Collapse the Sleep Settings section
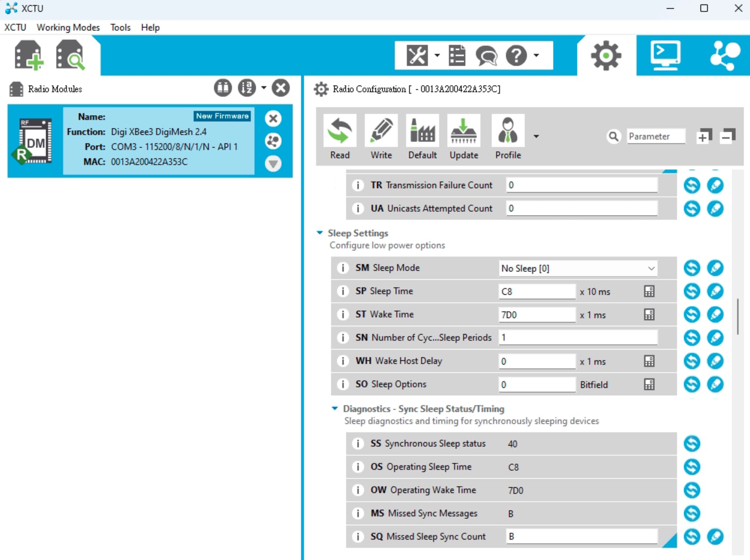The height and width of the screenshot is (560, 750). [x=320, y=233]
